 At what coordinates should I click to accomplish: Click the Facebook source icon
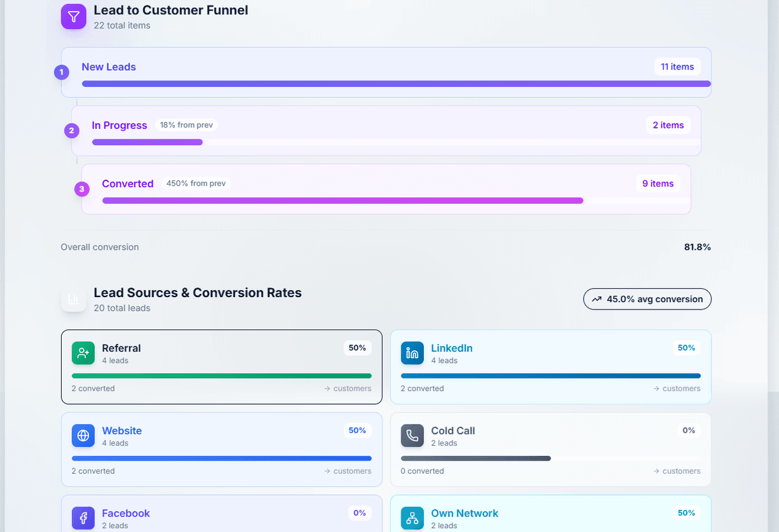82,518
